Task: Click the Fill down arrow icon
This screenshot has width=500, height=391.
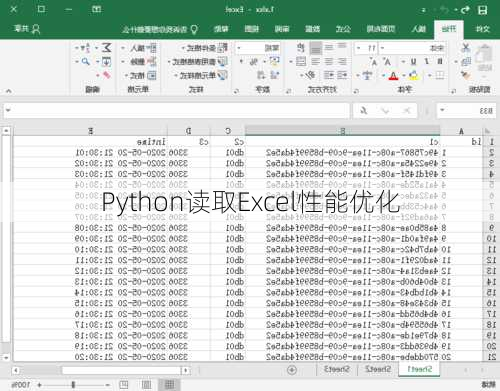Action: coord(106,62)
